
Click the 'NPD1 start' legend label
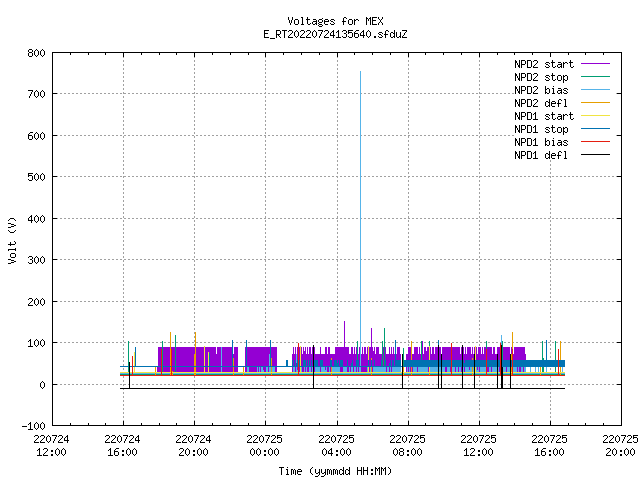[x=544, y=116]
